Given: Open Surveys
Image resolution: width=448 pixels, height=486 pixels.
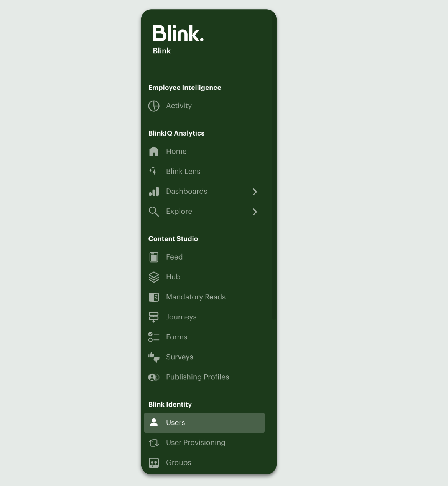Looking at the screenshot, I should (x=204, y=357).
